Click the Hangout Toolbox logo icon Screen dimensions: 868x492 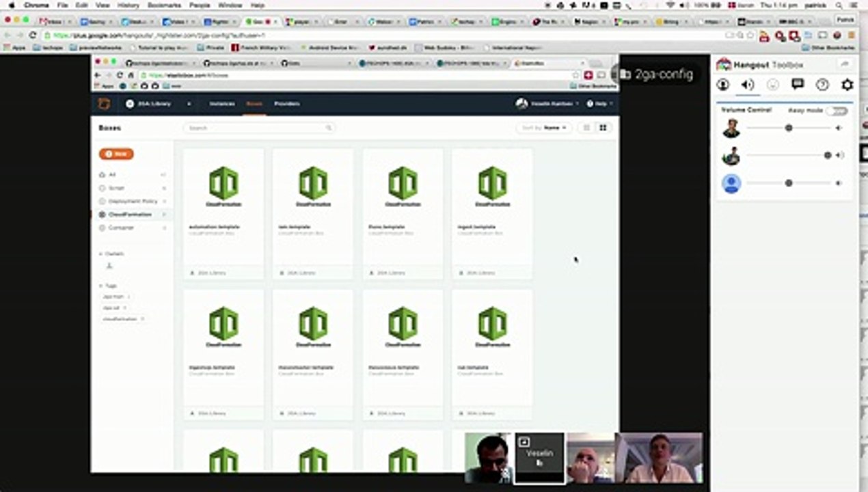click(x=724, y=64)
